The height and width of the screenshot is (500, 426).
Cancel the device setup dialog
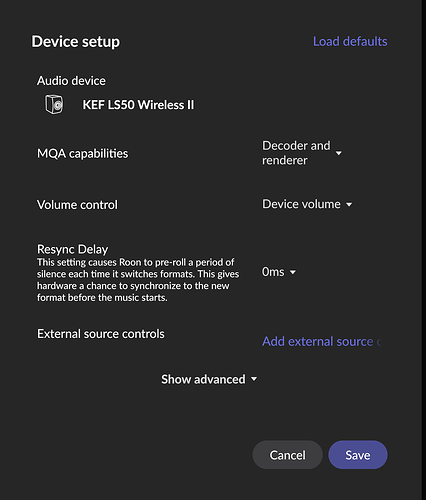coord(287,455)
